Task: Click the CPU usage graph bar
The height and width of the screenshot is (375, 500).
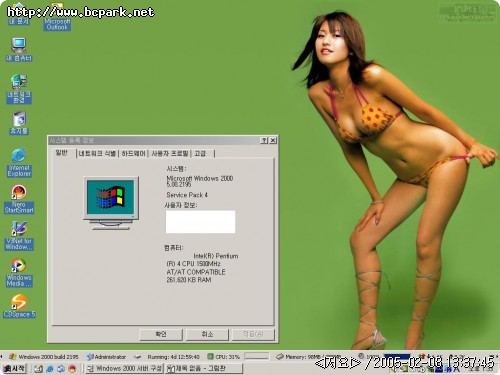Action: pos(256,356)
